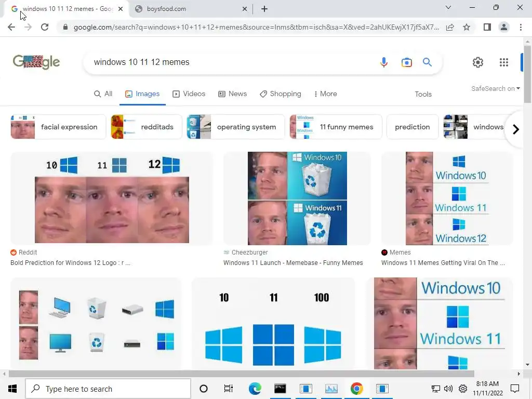532x399 pixels.
Task: Close the windows memes Google tab
Action: point(121,9)
